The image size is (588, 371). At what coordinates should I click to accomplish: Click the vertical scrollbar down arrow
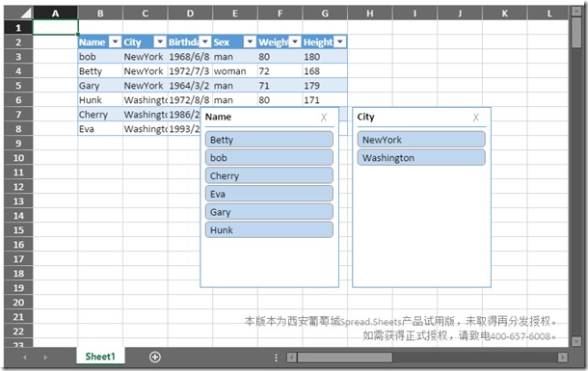pos(576,341)
